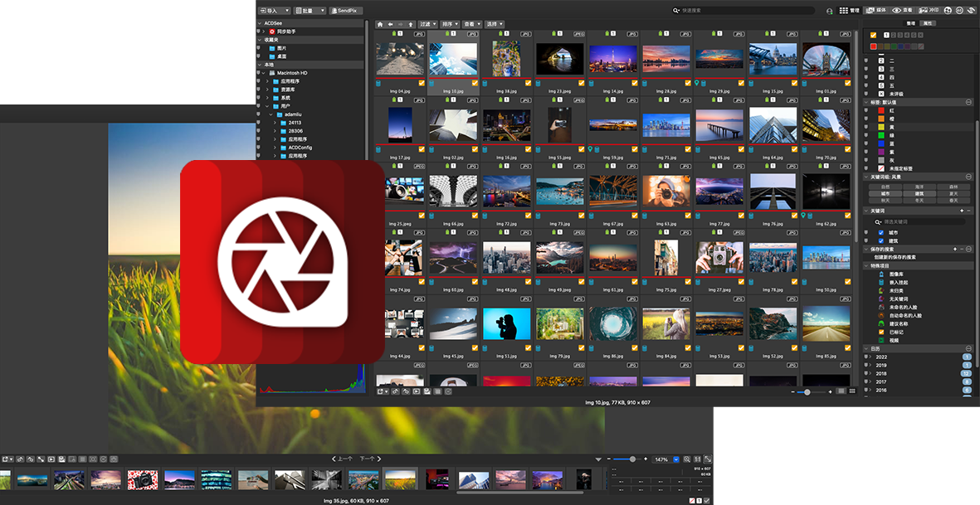Screen dimensions: 980x505
Task: Switch to the 属性 (Properties) panel tab
Action: [929, 23]
